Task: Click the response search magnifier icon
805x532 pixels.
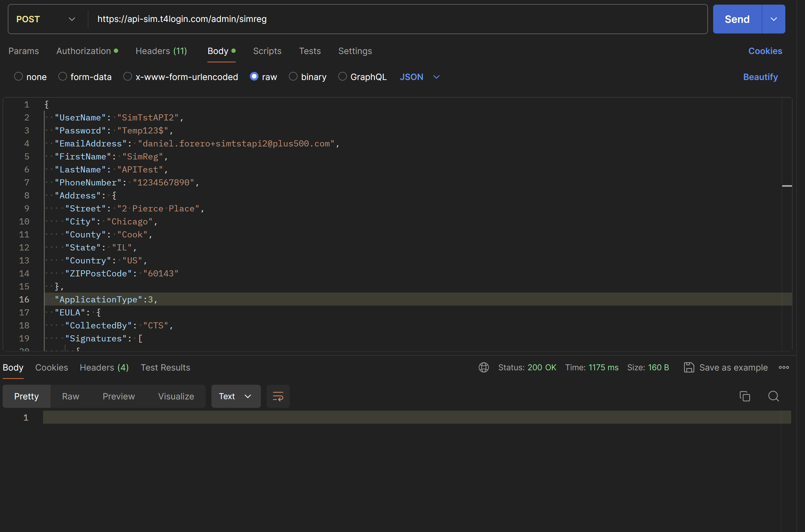Action: click(773, 396)
